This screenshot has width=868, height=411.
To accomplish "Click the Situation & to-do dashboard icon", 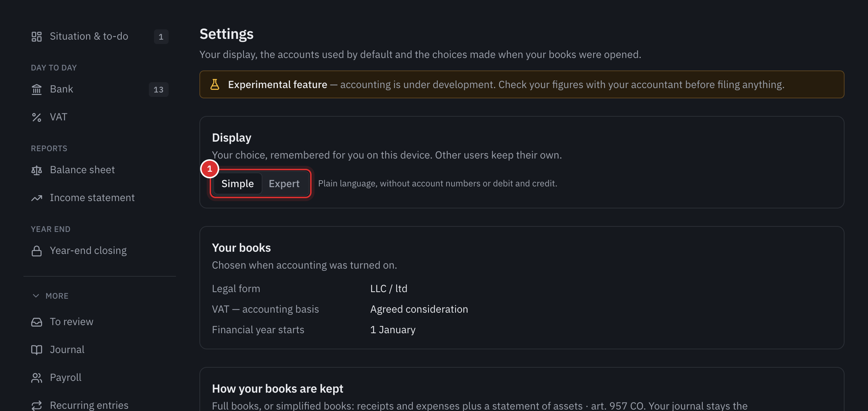I will 37,36.
